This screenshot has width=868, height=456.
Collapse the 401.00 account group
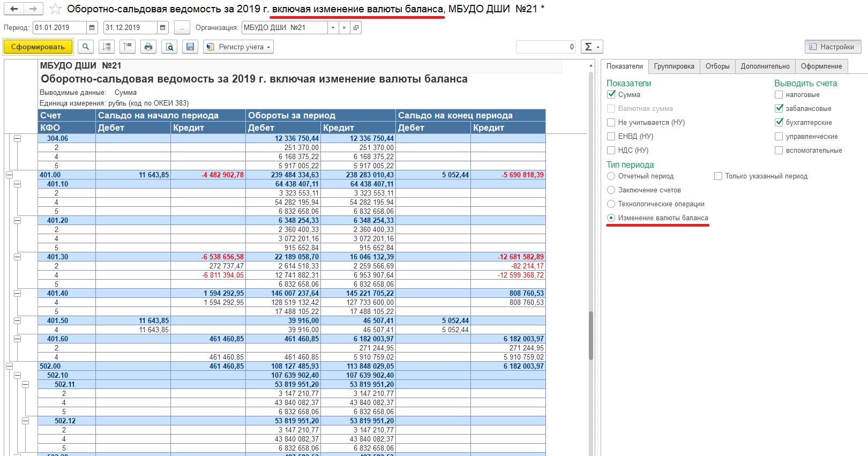(9, 175)
